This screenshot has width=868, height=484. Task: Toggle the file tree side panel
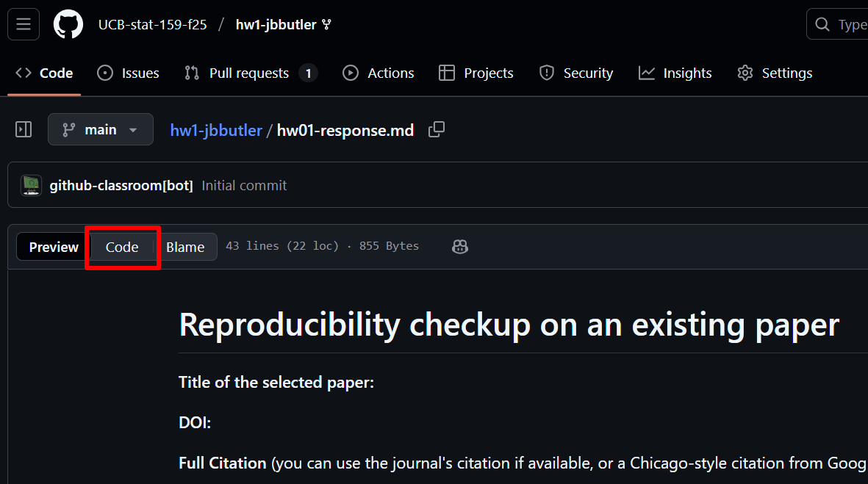pos(24,130)
